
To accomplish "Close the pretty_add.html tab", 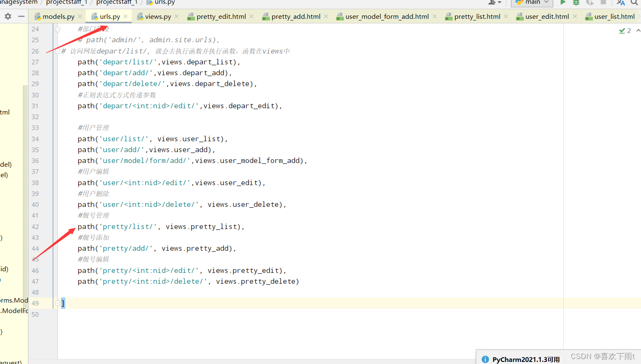I will 326,16.
